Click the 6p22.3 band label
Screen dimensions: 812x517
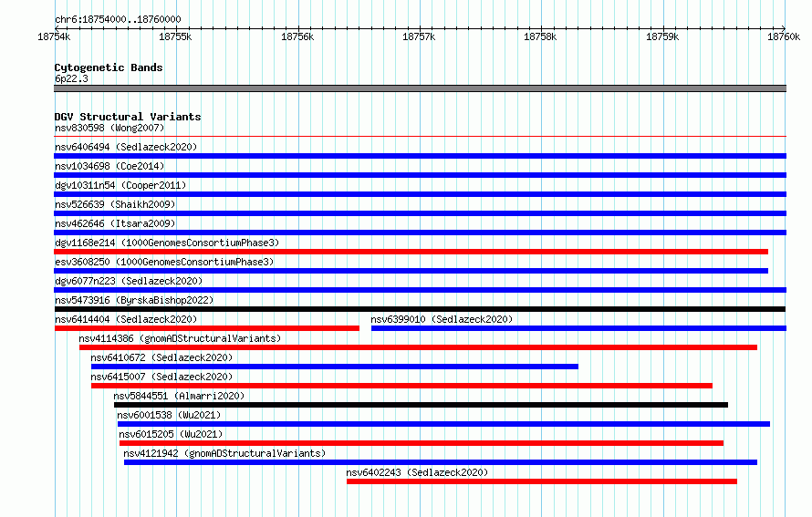click(71, 78)
